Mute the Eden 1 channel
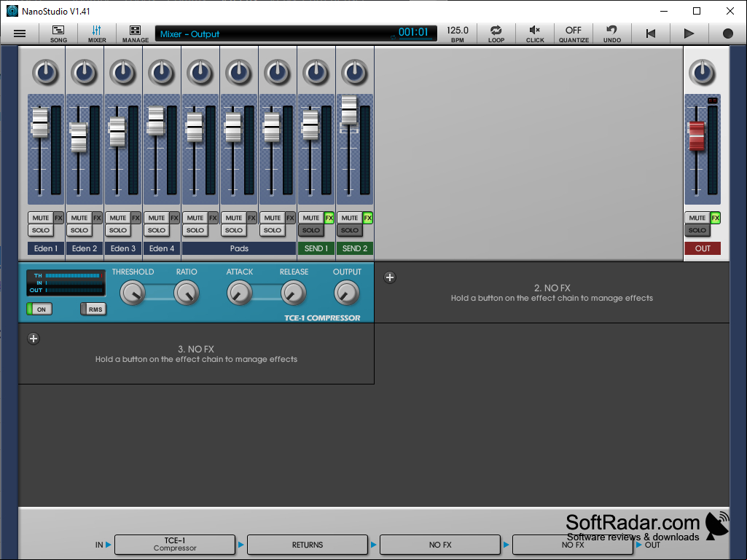 [x=41, y=218]
